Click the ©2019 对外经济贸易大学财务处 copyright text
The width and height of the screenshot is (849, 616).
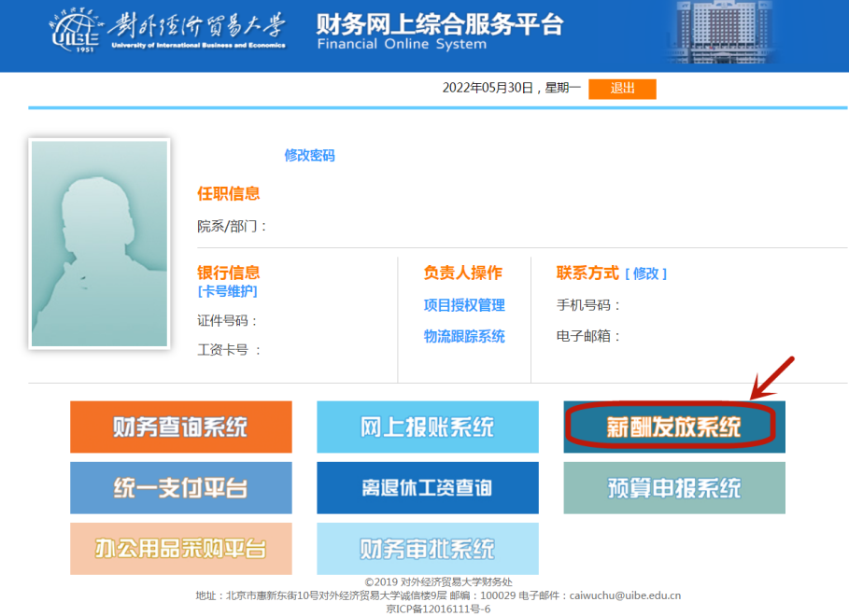pyautogui.click(x=438, y=581)
